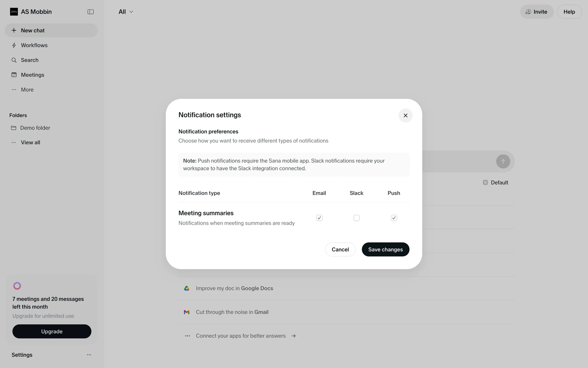Click the Demo folder icon
This screenshot has height=368, width=588.
(14, 128)
